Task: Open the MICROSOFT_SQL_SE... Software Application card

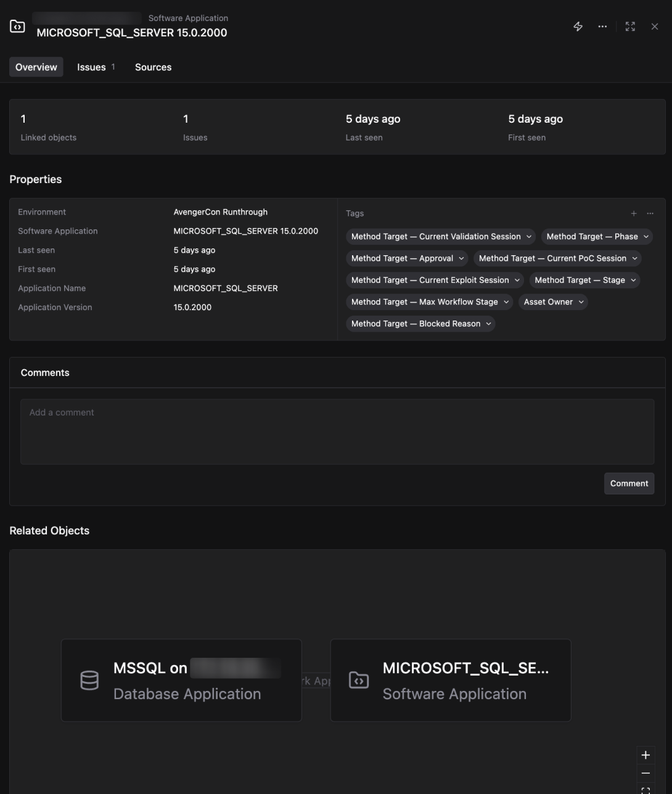Action: [451, 681]
